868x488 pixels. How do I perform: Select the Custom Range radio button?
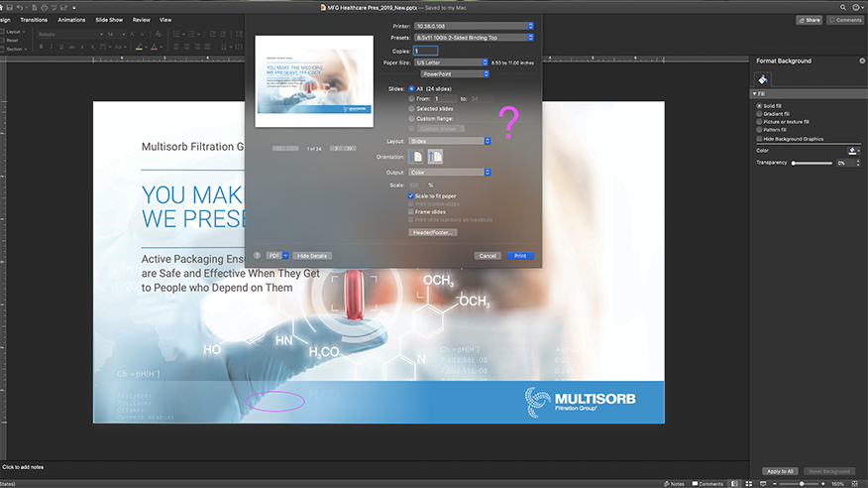411,119
